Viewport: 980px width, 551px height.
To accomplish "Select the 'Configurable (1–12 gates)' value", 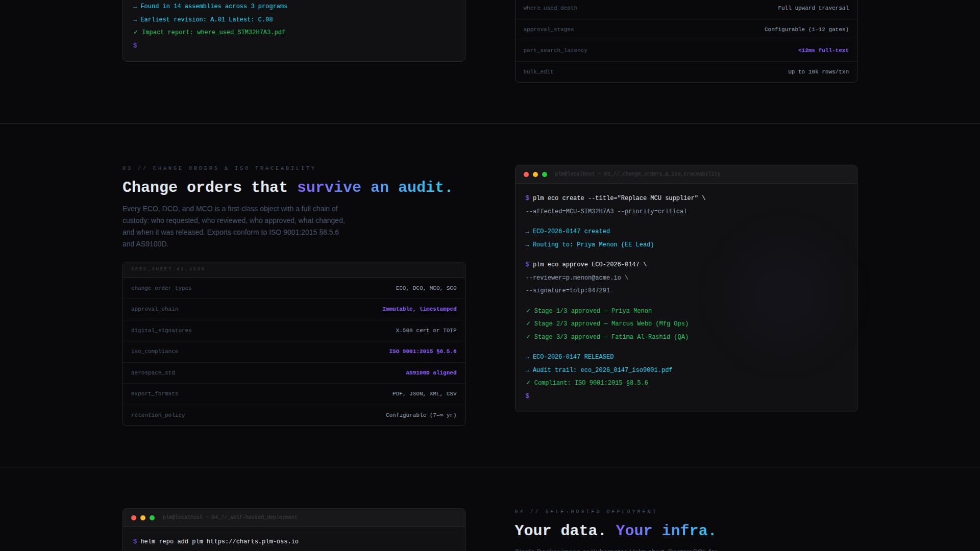I will (x=806, y=30).
